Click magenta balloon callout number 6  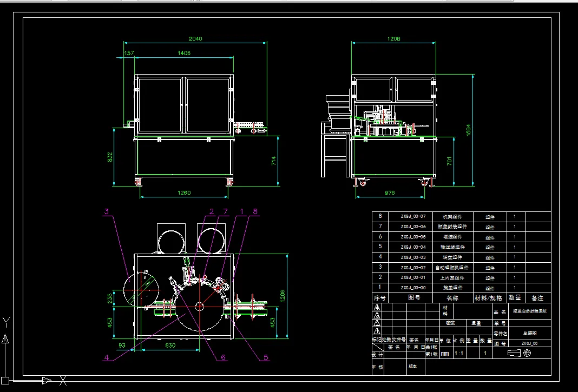[223, 357]
